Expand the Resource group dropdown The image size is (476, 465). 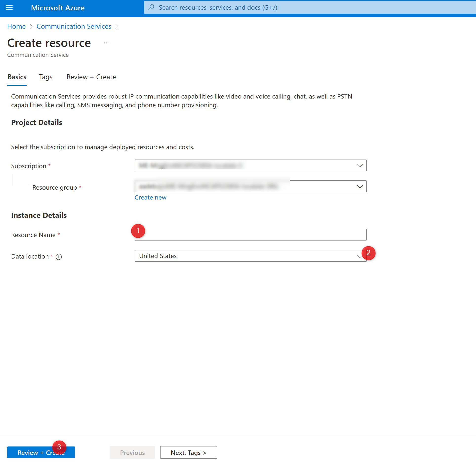pos(250,186)
